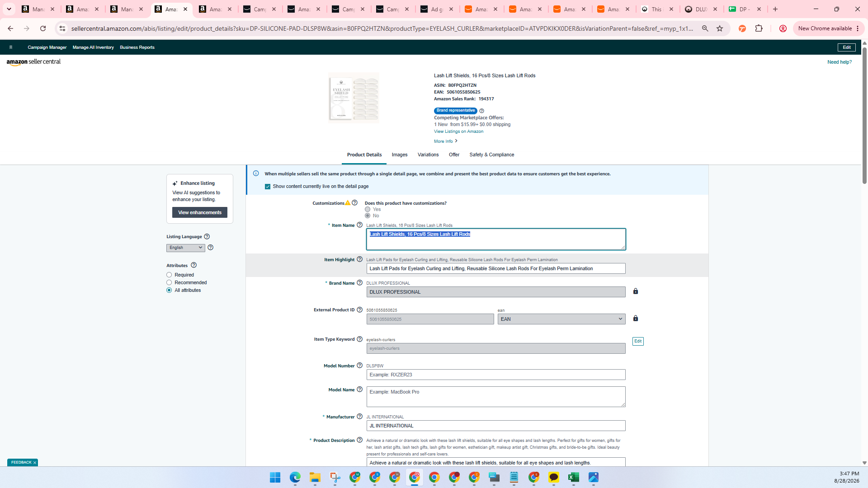This screenshot has width=868, height=488.
Task: Select Yes for product customizations
Action: coord(368,209)
